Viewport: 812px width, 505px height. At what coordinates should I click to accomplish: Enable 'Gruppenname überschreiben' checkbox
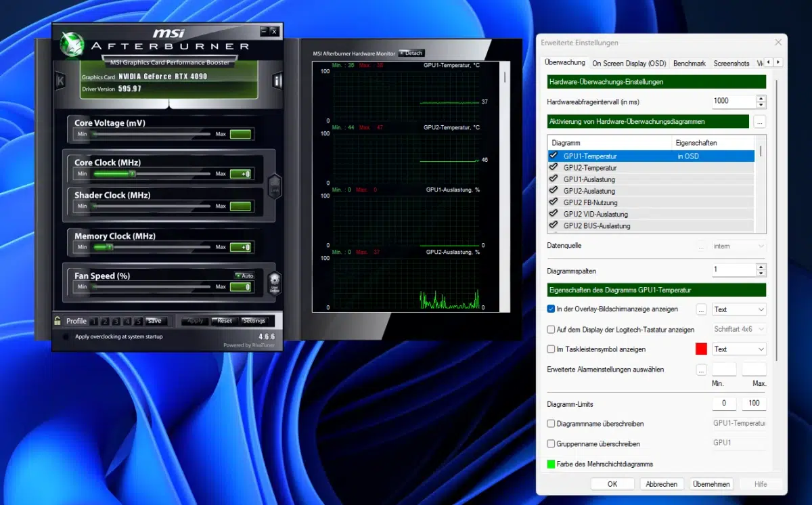coord(551,444)
